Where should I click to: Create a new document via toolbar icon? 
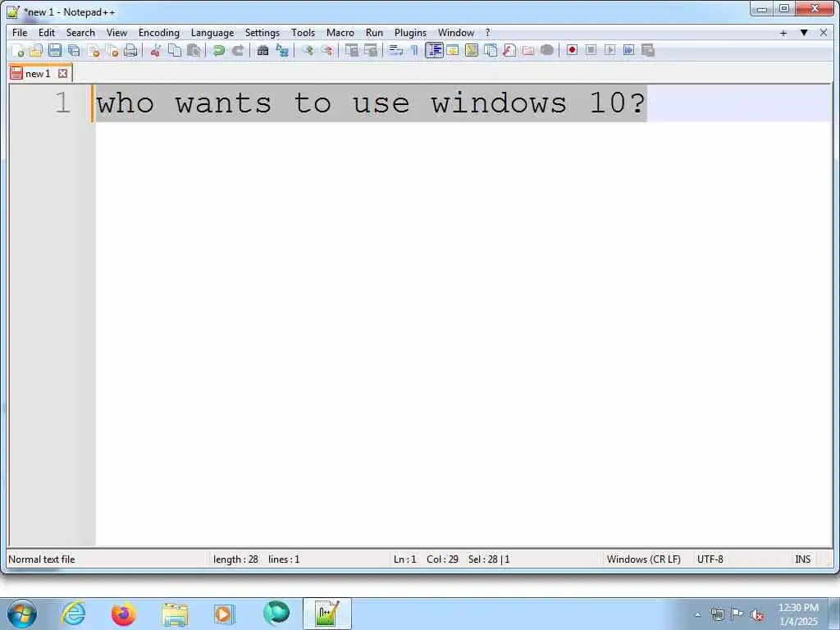point(18,50)
